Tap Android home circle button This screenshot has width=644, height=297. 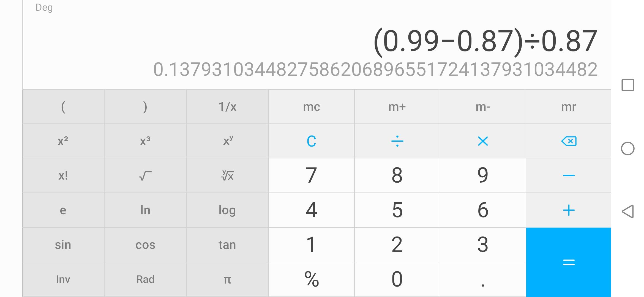628,148
